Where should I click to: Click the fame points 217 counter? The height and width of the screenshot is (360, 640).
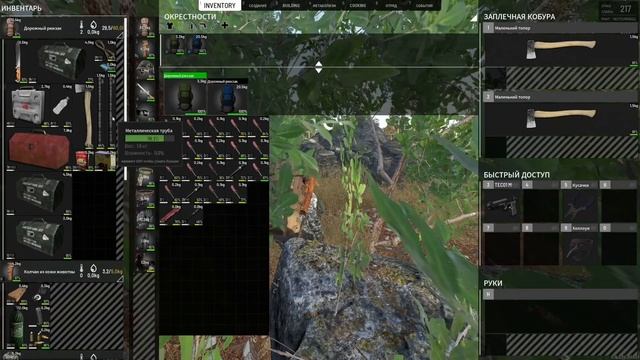coord(625,9)
